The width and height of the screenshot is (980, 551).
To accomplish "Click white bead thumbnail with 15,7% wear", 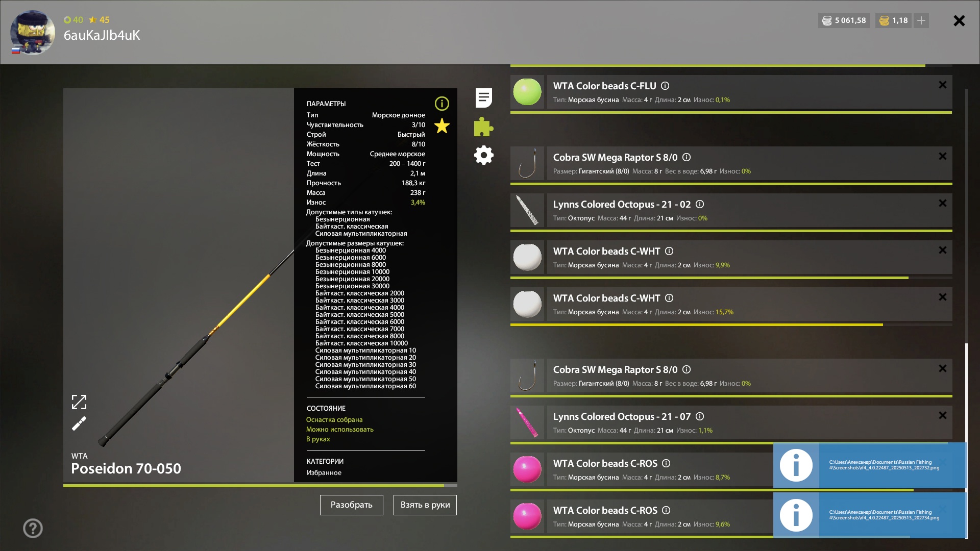I will 527,304.
